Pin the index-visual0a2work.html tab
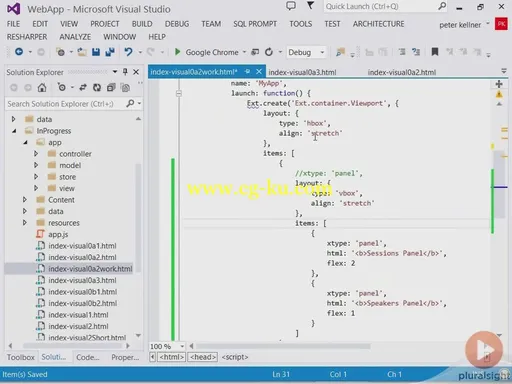The width and height of the screenshot is (512, 384). tap(247, 72)
